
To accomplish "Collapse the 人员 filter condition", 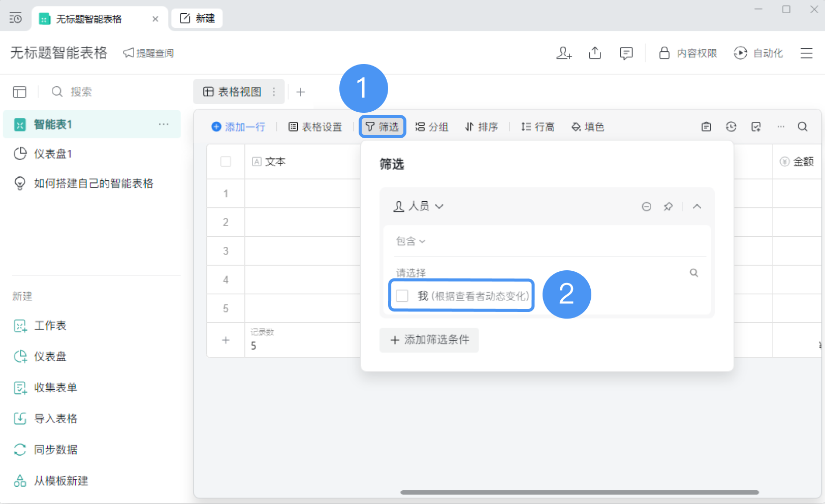I will 697,206.
